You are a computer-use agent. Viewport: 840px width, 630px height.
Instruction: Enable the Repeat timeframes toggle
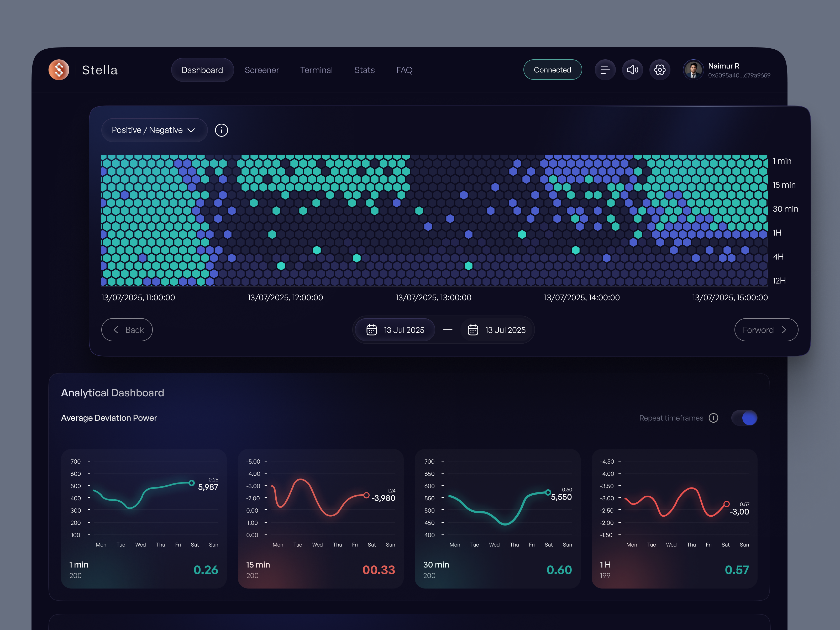coord(744,418)
